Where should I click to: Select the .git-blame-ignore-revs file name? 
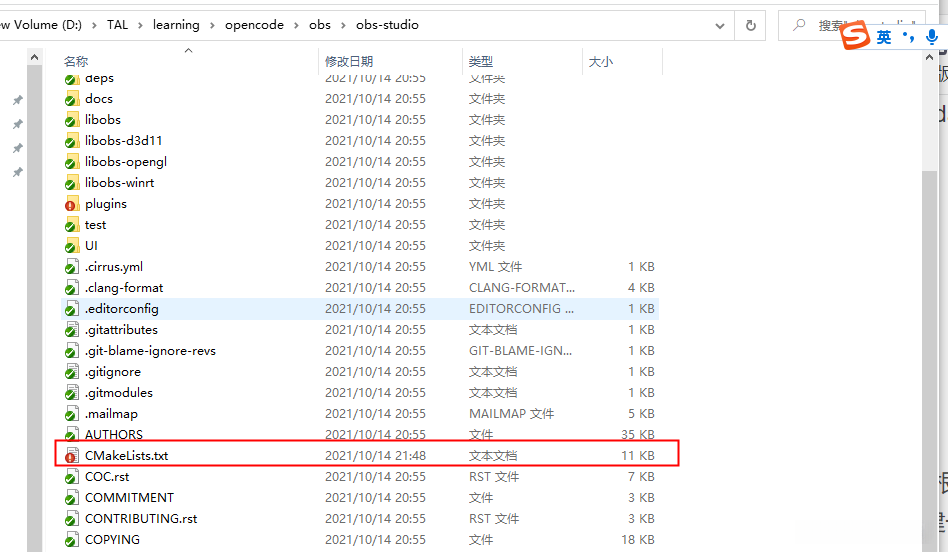coord(150,351)
